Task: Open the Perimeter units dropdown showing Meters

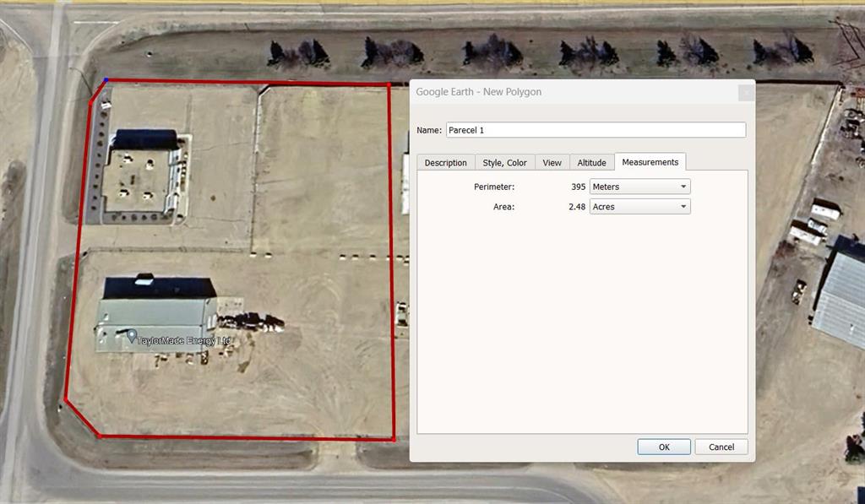Action: [639, 187]
